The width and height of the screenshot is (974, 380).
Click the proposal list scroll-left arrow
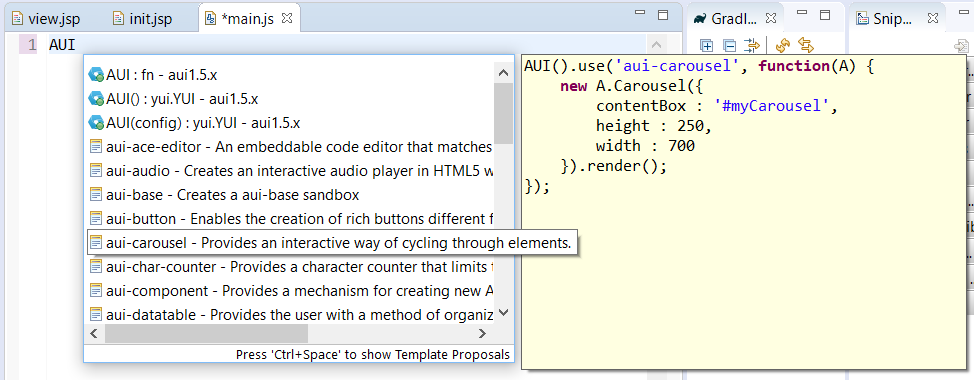[x=94, y=333]
